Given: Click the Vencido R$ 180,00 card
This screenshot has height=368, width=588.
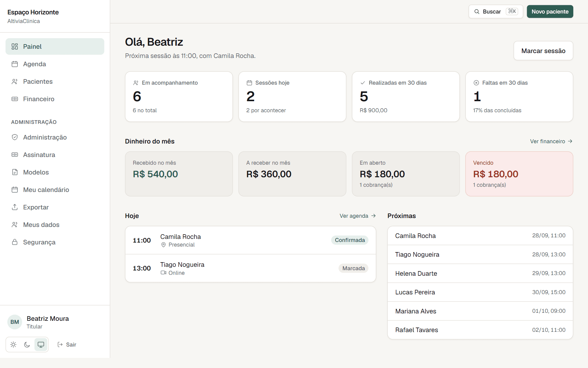Looking at the screenshot, I should coord(519,174).
